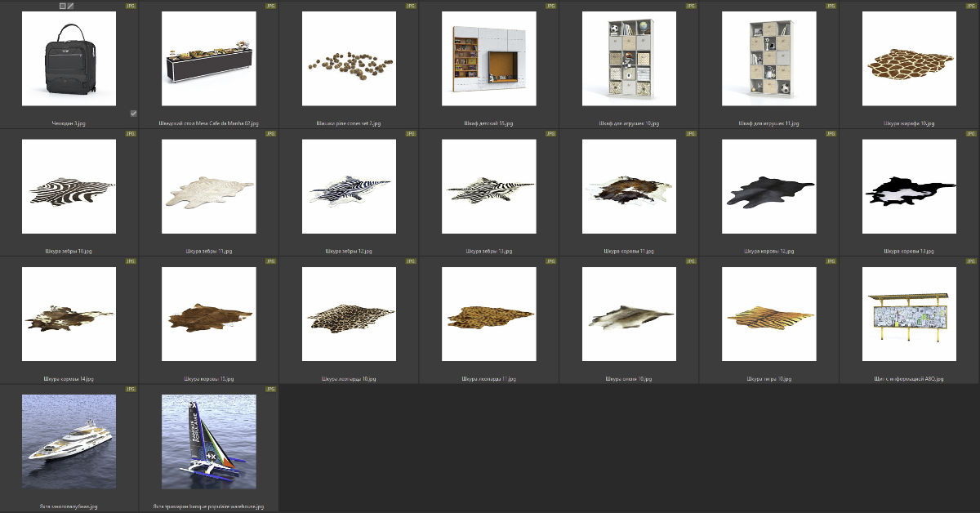Screen dimensions: 980x513
Task: Click the JPG badge on the sailing trimaran thumbnail
Action: [x=270, y=390]
